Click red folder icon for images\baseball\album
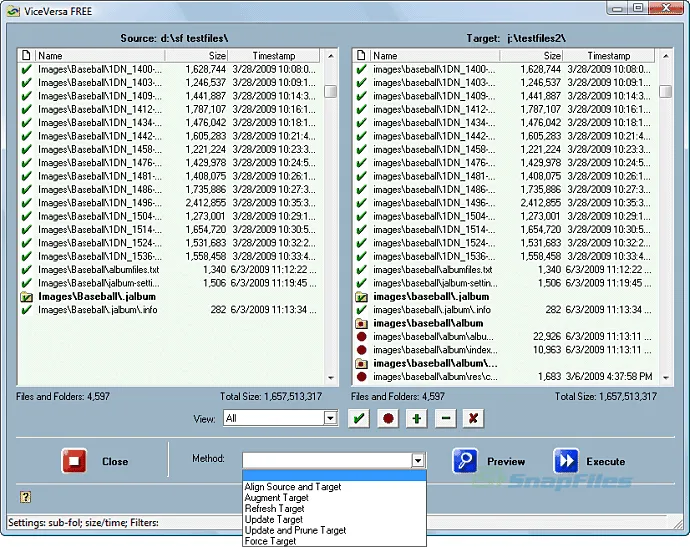The image size is (690, 547). point(361,323)
